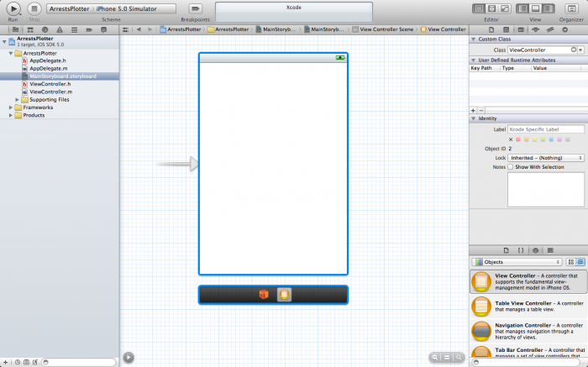The image size is (588, 367).
Task: Go back with jump bar arrow
Action: pyautogui.click(x=139, y=29)
